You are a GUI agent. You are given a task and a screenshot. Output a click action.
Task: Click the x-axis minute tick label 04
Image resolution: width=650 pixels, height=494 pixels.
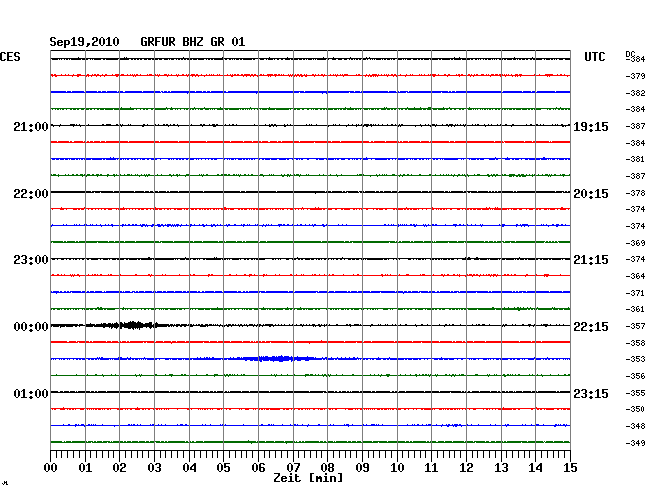(x=189, y=468)
